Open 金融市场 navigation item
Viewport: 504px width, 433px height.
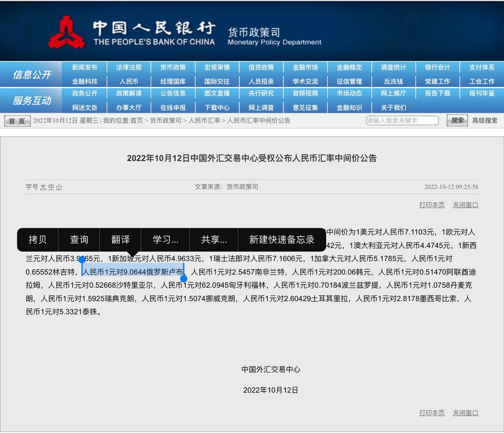pos(305,67)
